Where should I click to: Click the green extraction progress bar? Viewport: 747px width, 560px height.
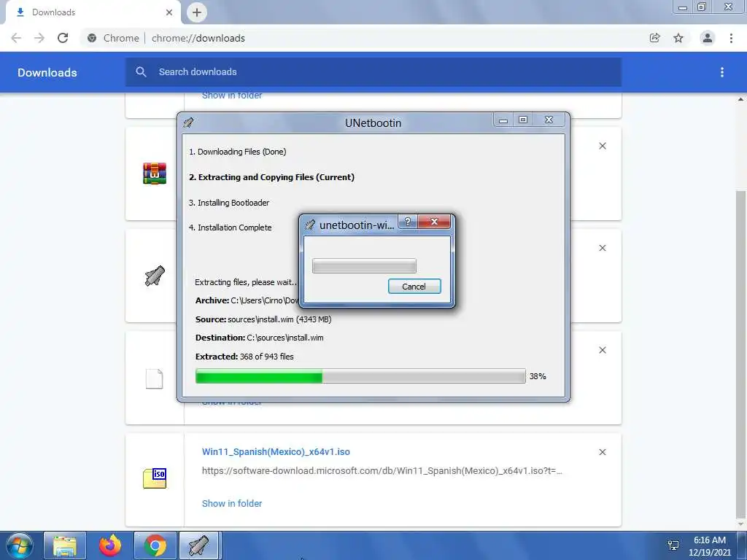pos(360,376)
